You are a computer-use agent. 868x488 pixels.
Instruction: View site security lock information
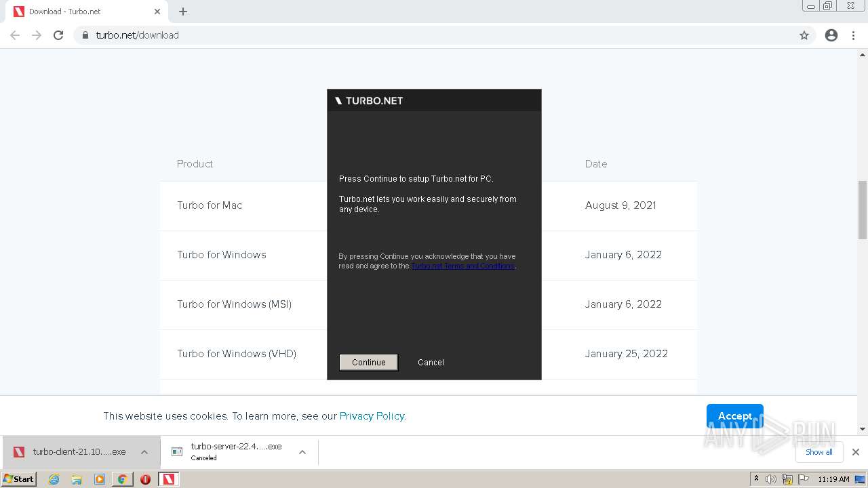coord(85,35)
